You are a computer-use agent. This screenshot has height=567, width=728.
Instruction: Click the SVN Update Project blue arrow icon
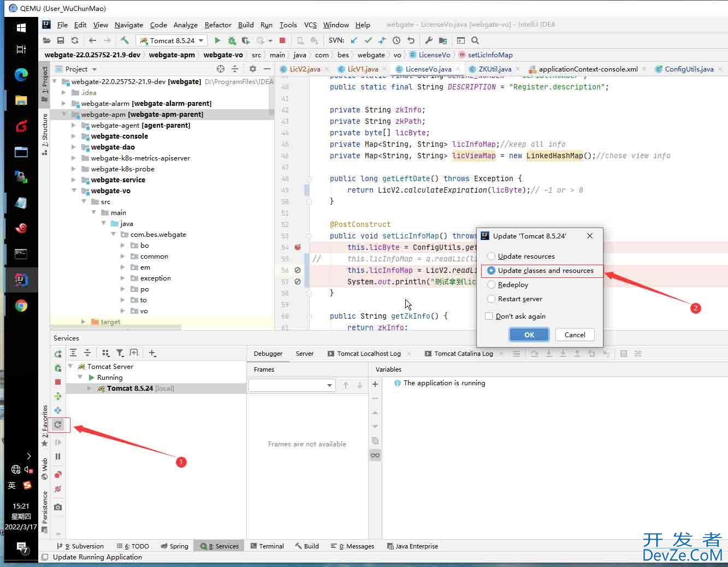[x=354, y=40]
